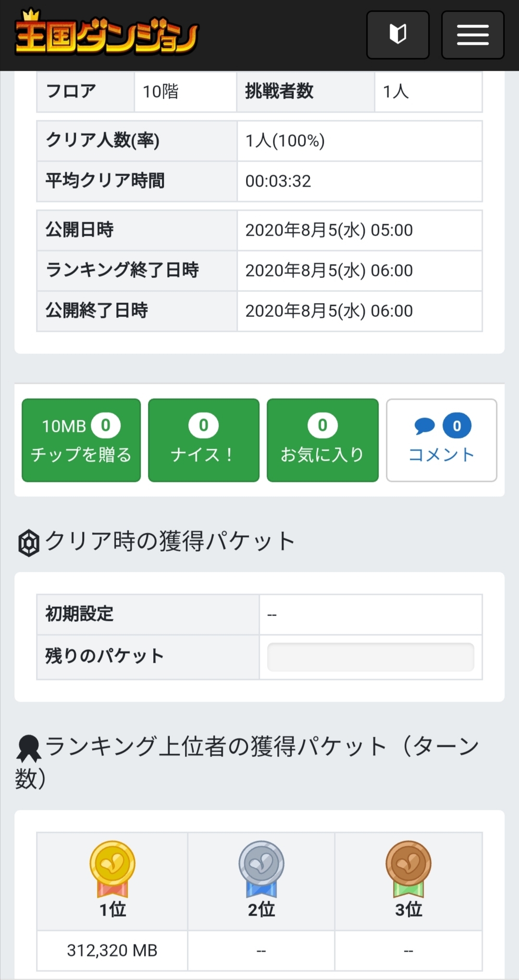Click the 312,320 MB first place prize

click(112, 950)
